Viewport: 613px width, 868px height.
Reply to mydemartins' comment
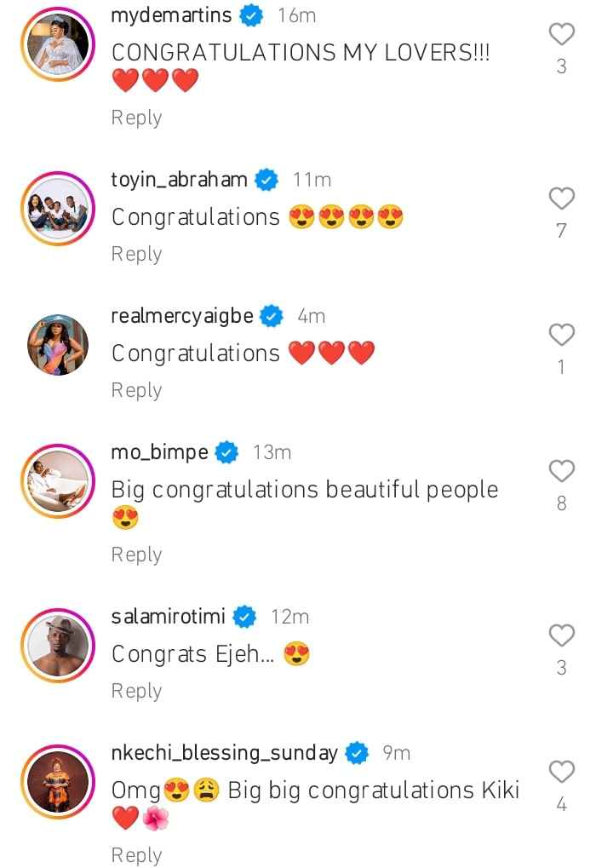(x=137, y=118)
